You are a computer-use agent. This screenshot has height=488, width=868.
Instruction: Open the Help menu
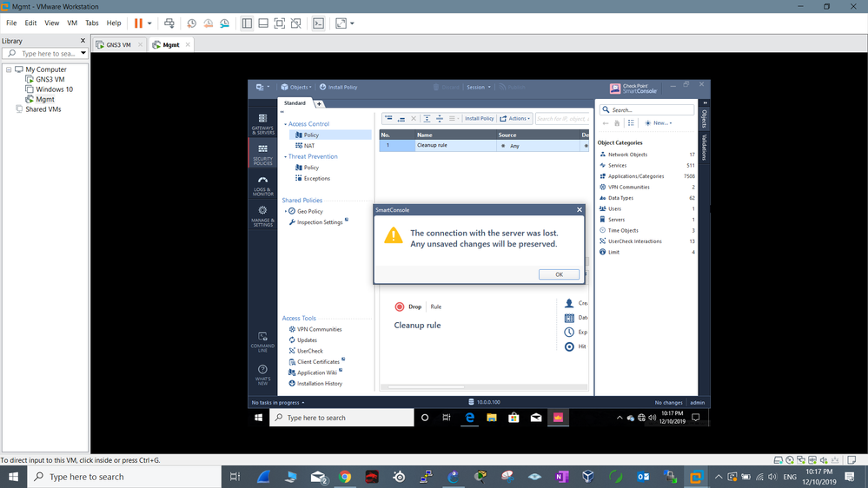point(114,23)
